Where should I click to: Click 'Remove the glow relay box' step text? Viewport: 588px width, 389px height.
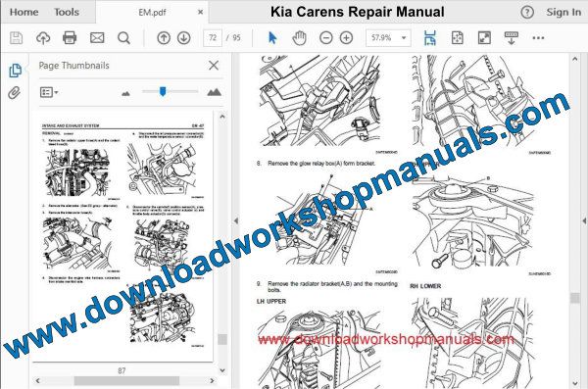(321, 164)
